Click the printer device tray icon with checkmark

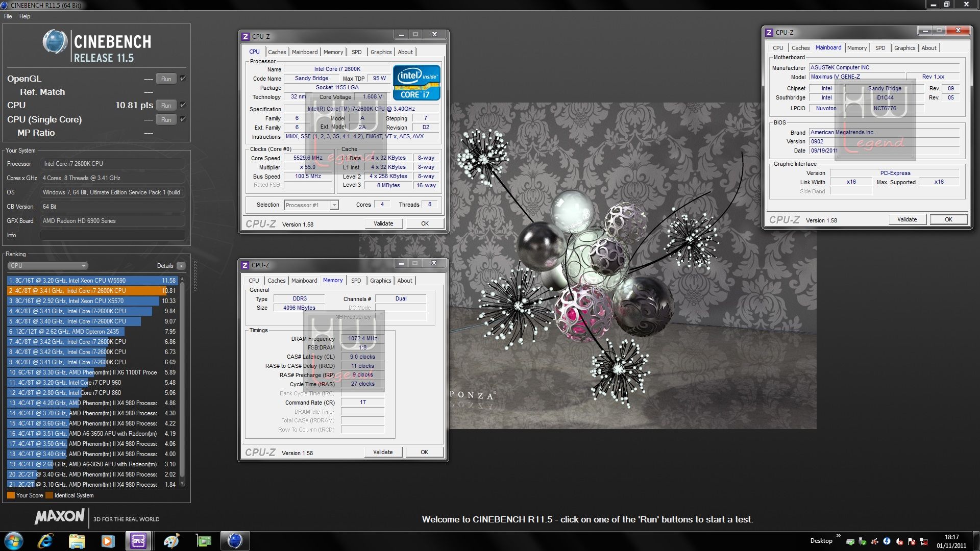click(850, 541)
